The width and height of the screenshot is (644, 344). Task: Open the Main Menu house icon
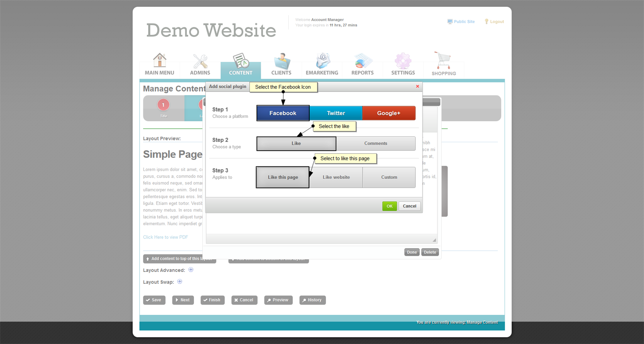pyautogui.click(x=159, y=61)
